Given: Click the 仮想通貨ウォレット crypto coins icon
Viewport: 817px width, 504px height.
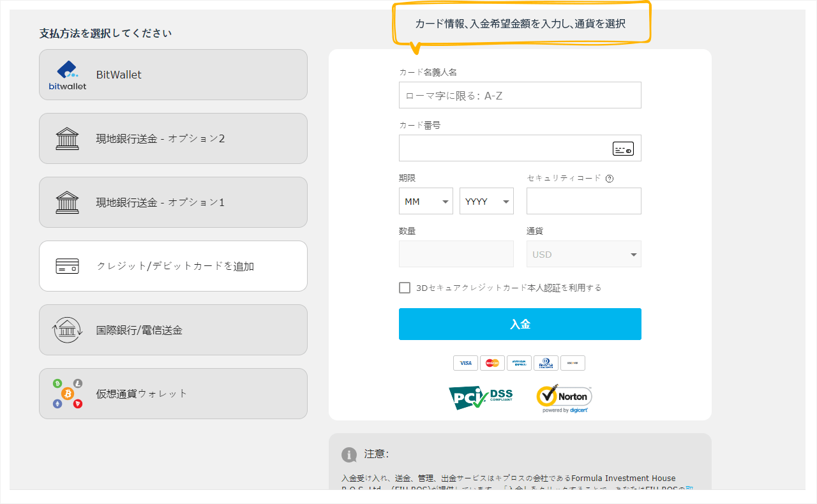Looking at the screenshot, I should pos(68,394).
